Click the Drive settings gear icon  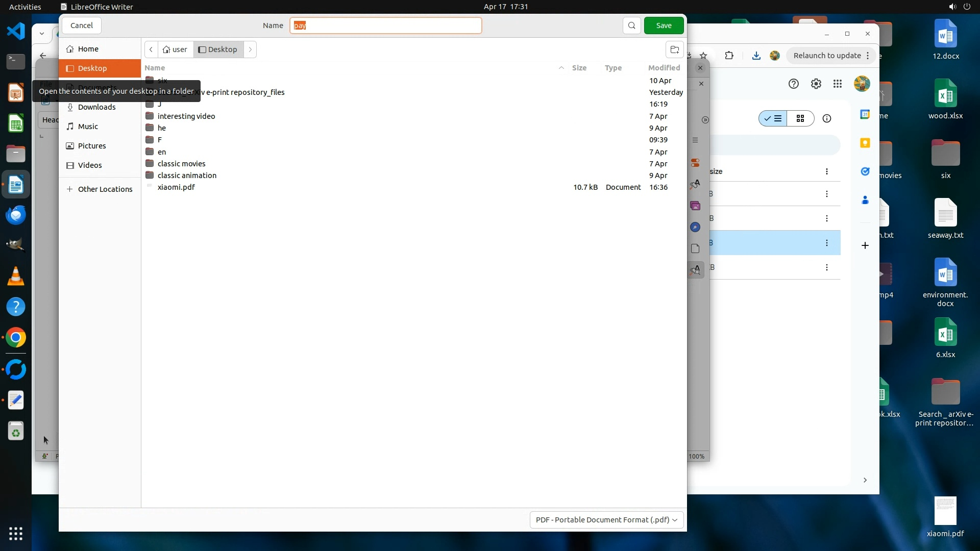[816, 84]
